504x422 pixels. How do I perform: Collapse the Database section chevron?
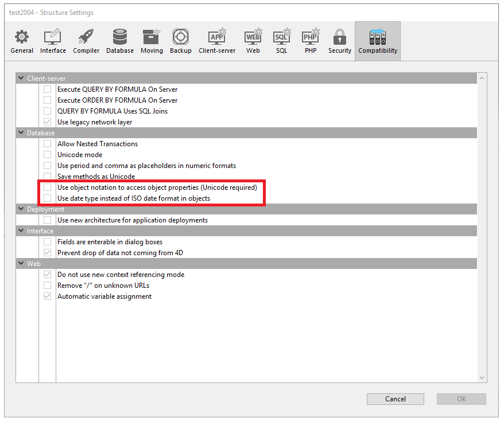[x=21, y=132]
